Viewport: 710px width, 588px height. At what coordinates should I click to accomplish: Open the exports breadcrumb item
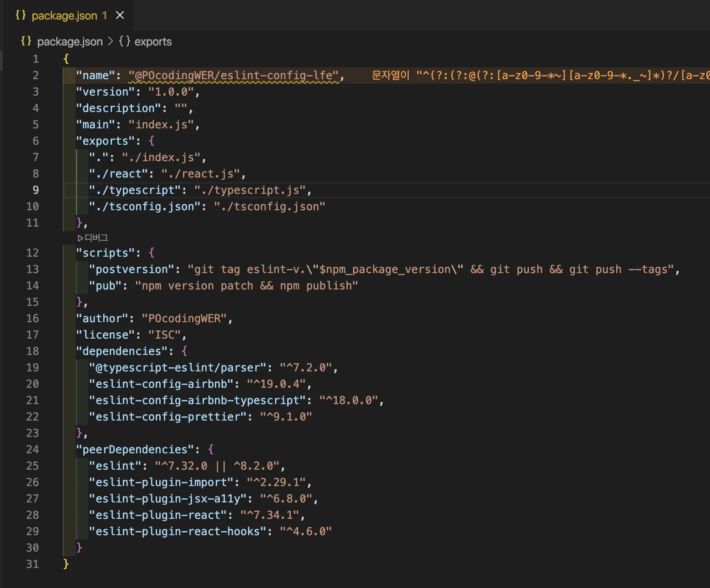pos(153,41)
